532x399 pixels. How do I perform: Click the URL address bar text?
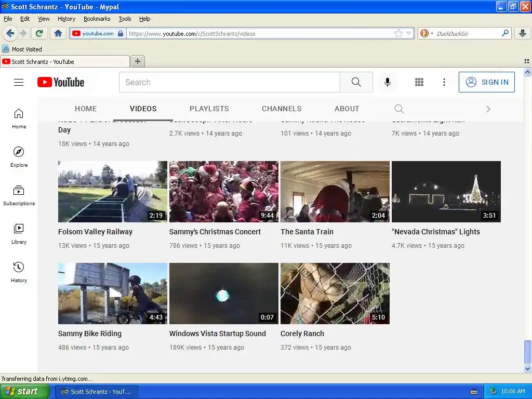192,34
